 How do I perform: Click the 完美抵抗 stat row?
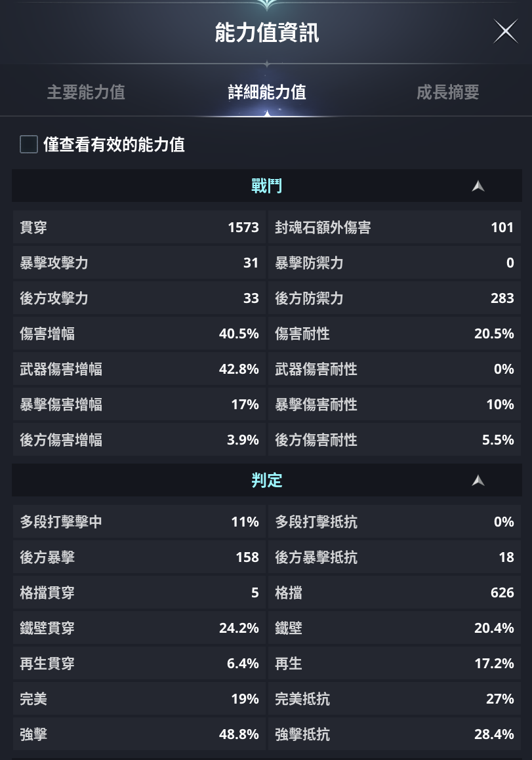tap(394, 700)
